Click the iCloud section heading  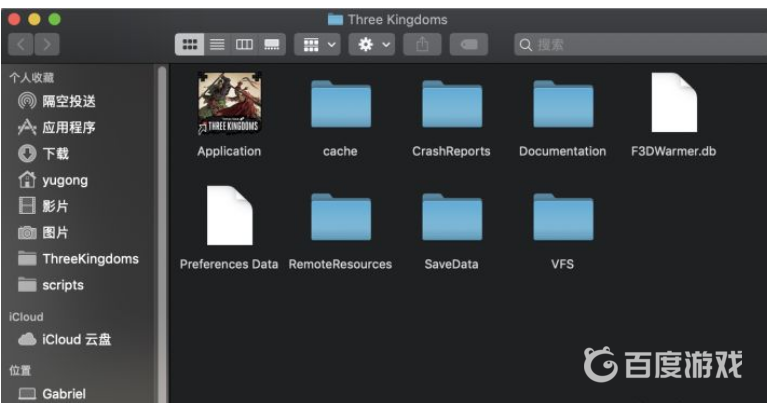pyautogui.click(x=26, y=317)
